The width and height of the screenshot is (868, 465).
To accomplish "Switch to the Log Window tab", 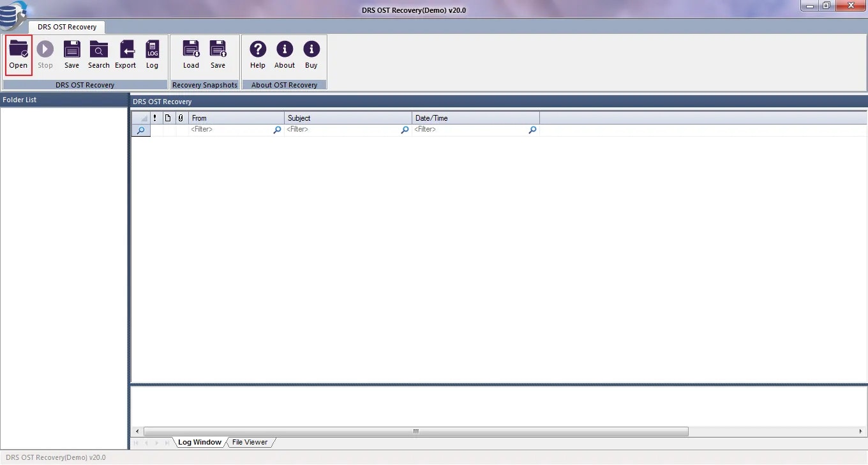I will tap(199, 442).
